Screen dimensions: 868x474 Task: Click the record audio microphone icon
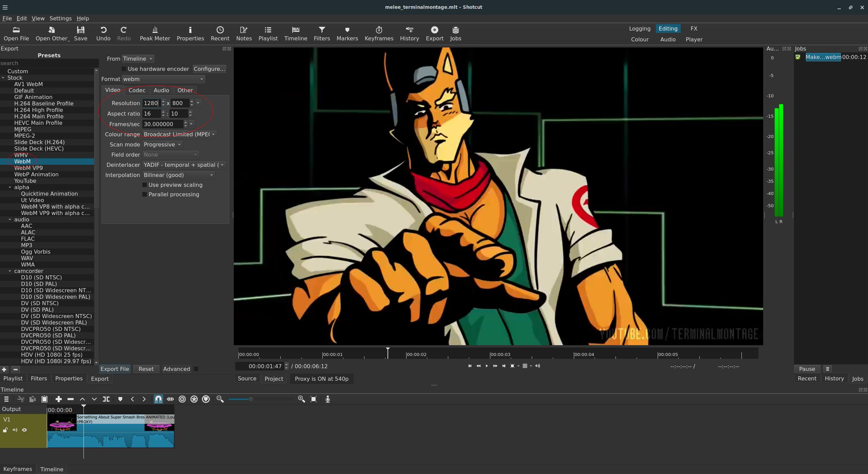[327, 399]
